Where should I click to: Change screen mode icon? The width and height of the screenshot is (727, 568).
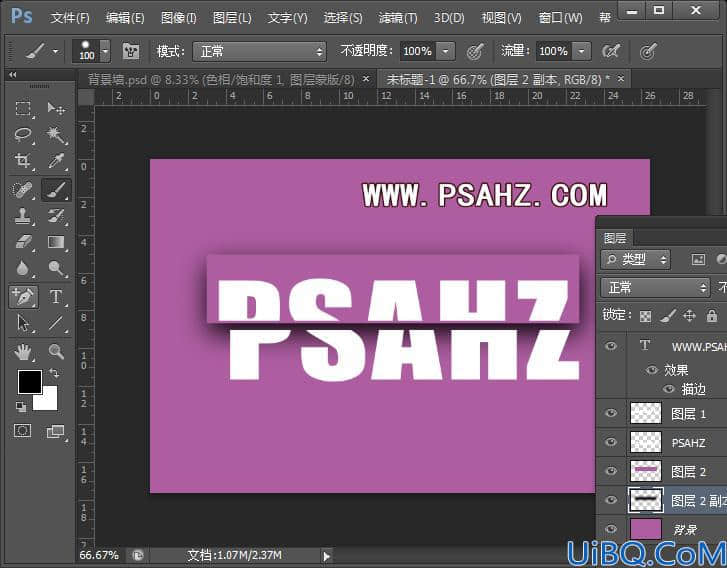point(56,432)
